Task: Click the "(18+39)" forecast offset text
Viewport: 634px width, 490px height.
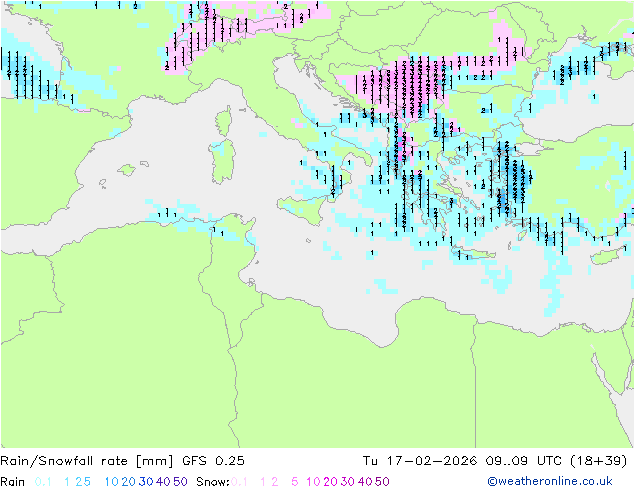Action: (x=598, y=461)
